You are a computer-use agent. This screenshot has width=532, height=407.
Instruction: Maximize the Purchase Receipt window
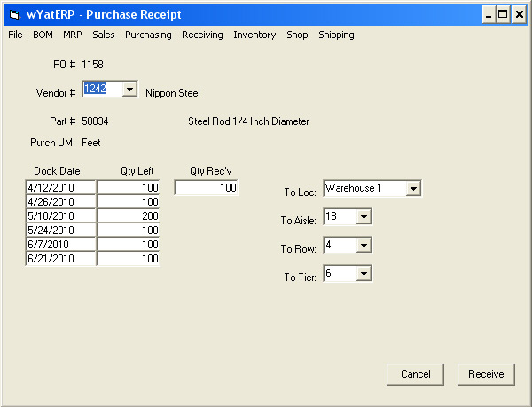pos(503,15)
